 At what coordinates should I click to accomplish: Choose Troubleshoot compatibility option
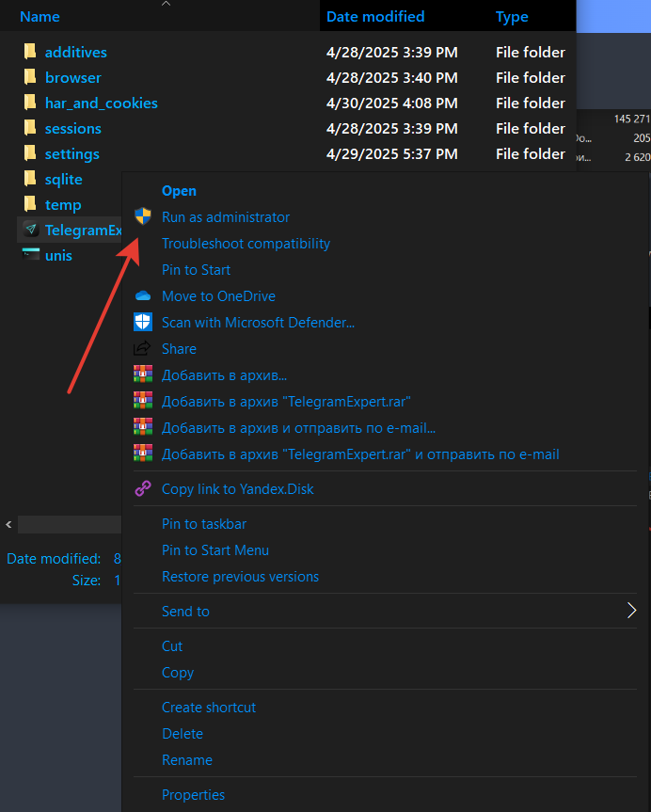tap(246, 244)
